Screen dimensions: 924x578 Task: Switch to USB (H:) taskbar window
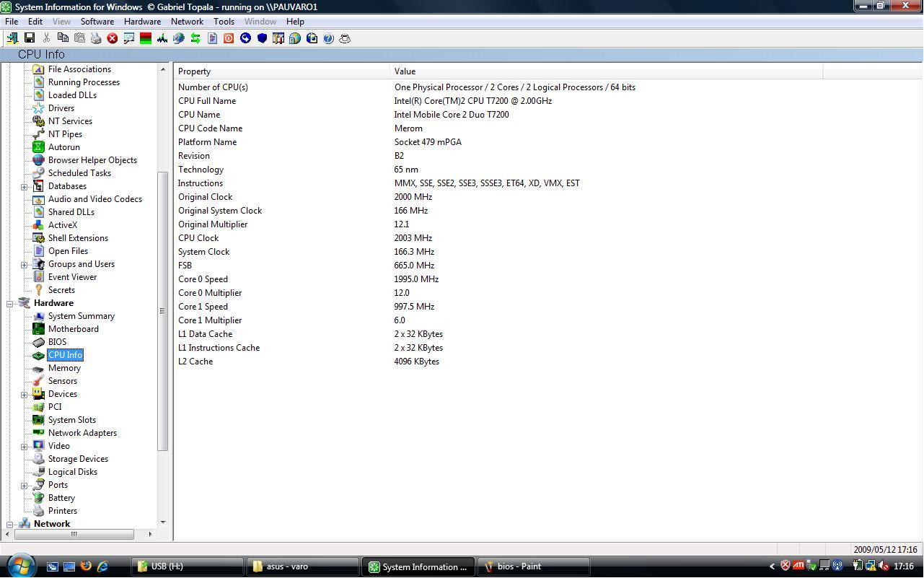point(188,566)
